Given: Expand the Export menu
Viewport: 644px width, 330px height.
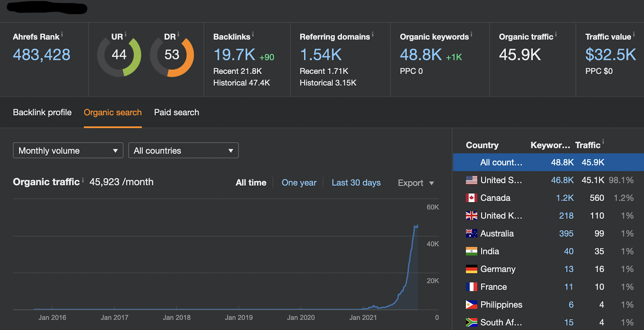Looking at the screenshot, I should 416,183.
